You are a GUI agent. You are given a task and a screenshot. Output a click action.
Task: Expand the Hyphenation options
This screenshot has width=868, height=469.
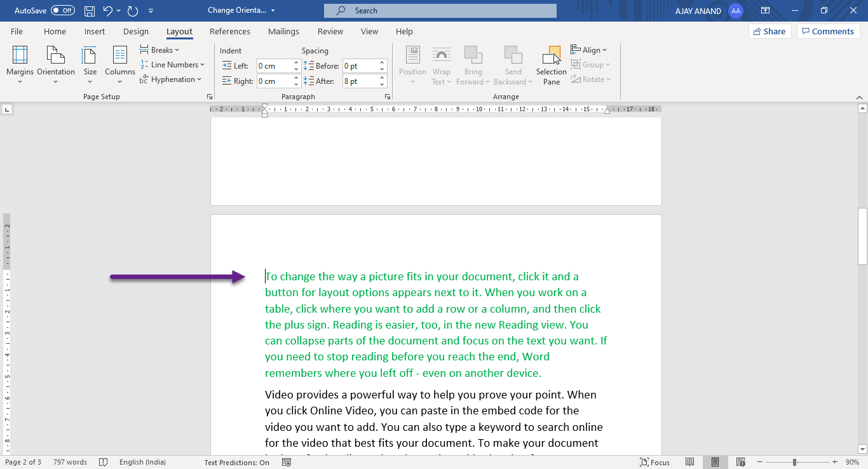pos(172,79)
